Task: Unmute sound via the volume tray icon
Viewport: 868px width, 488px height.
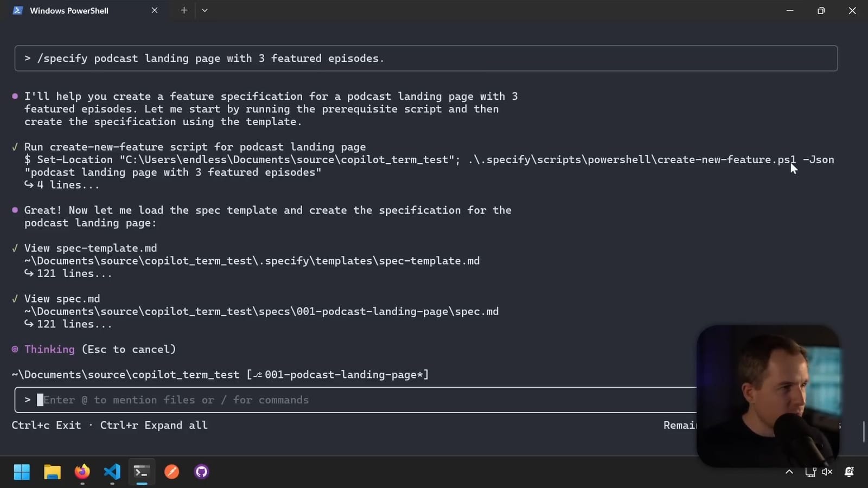Action: coord(827,472)
